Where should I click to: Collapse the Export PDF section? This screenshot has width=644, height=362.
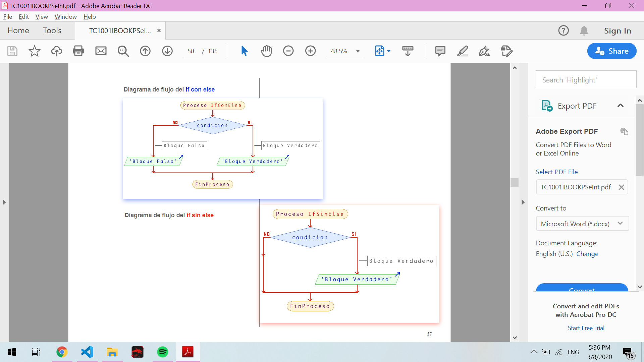[x=620, y=106]
